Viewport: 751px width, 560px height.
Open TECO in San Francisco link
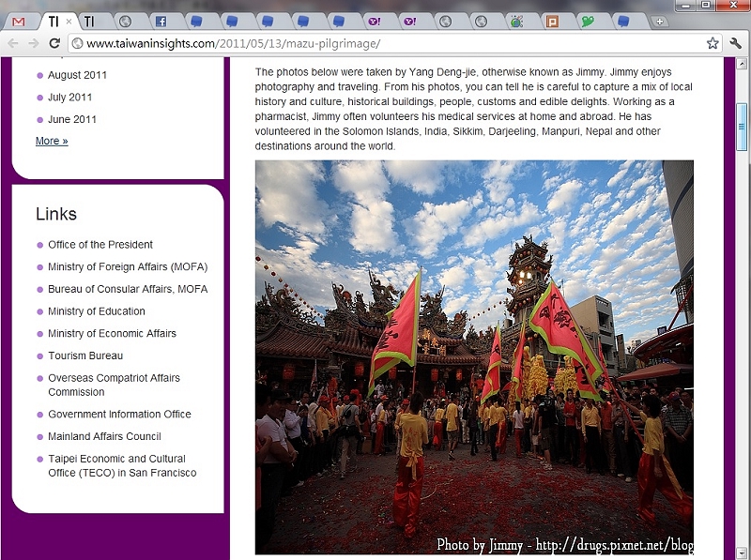(122, 465)
